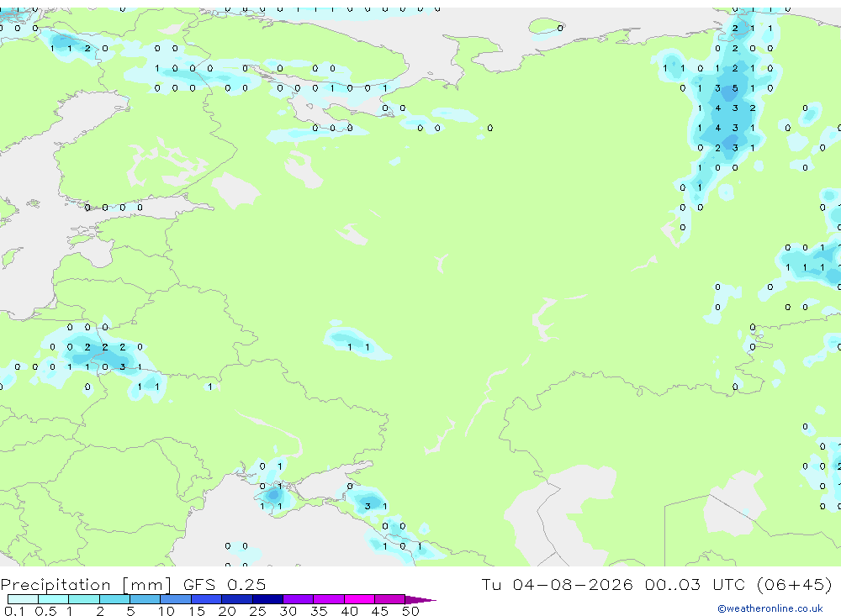Select the purple swatch between 35 and 40
This screenshot has height=616, width=841.
click(329, 599)
